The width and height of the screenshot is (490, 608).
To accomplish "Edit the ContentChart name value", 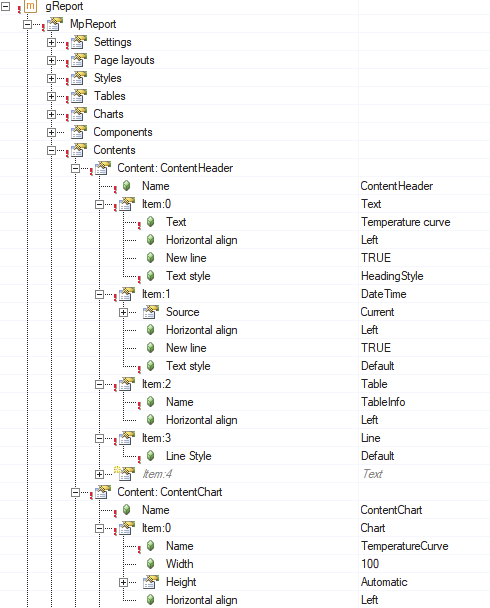I will (391, 510).
